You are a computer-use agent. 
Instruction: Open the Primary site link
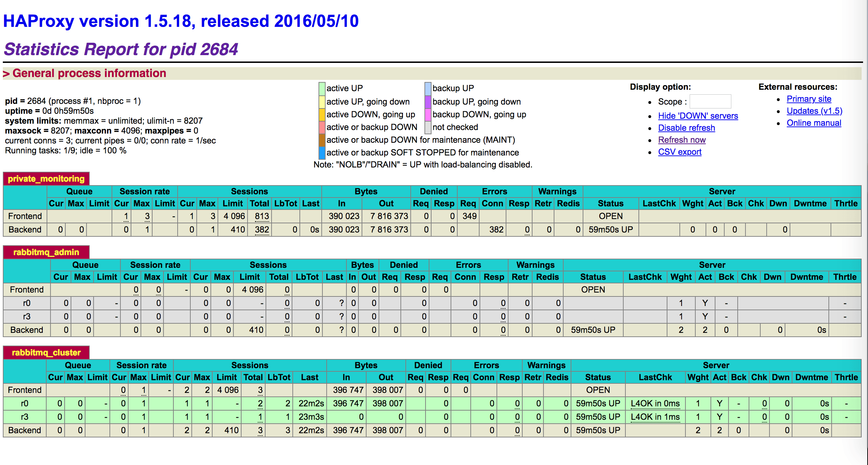[809, 99]
